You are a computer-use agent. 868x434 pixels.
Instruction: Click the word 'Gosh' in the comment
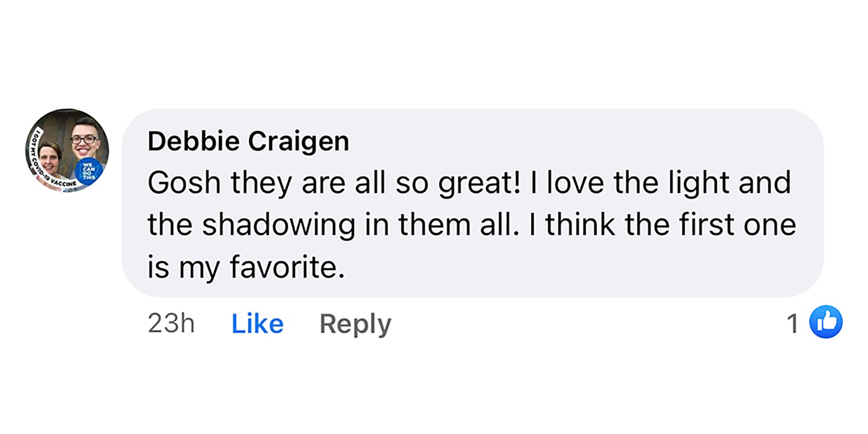pyautogui.click(x=184, y=183)
